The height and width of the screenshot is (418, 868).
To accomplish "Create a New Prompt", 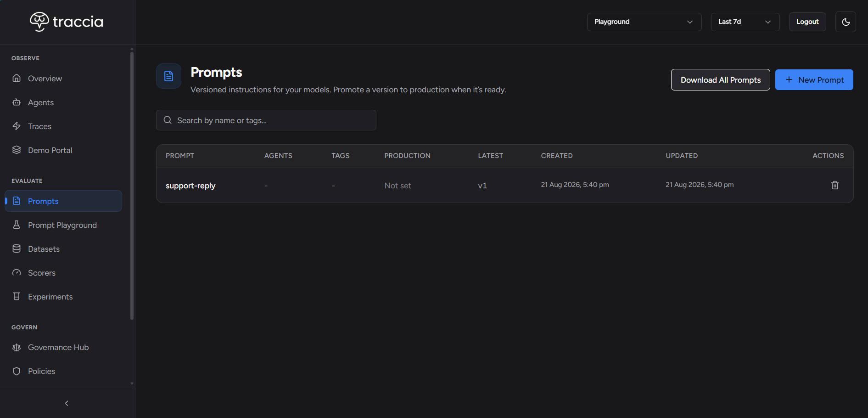I will 814,80.
